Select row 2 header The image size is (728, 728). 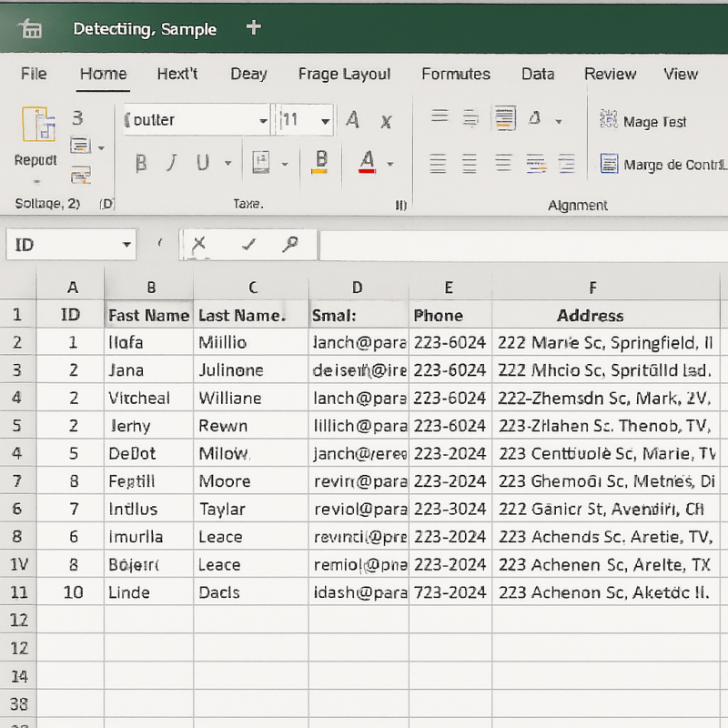click(x=17, y=342)
